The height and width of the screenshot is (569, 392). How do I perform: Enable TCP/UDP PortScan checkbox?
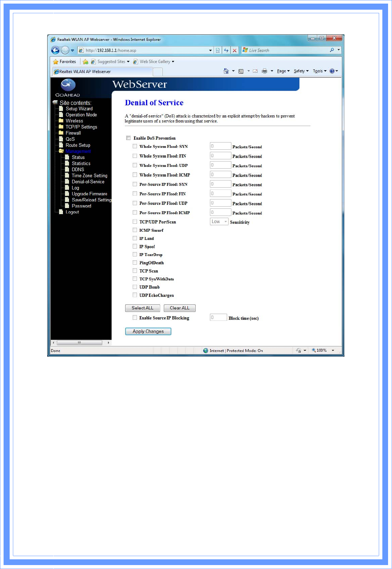click(x=135, y=222)
